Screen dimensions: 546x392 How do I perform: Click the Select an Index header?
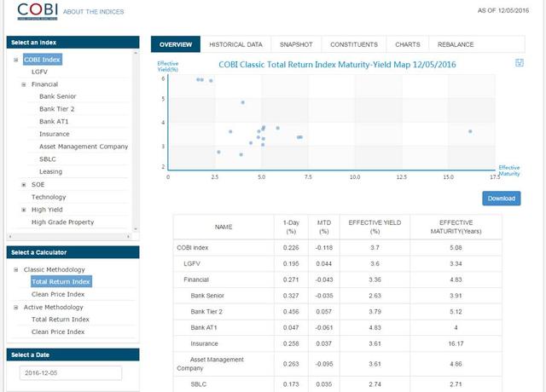point(73,43)
